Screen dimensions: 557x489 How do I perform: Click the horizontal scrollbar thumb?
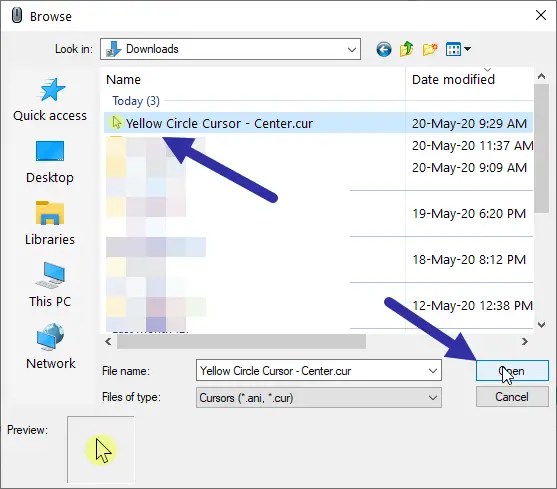(x=242, y=342)
